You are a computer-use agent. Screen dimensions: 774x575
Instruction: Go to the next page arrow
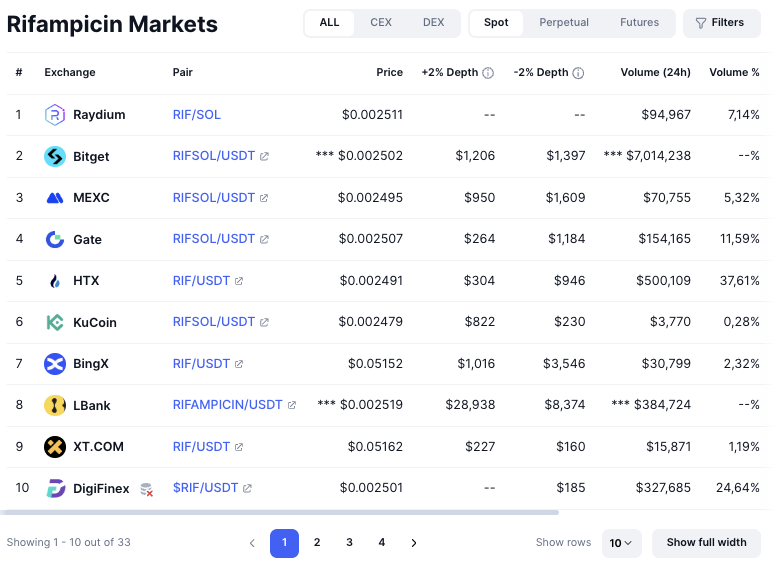pyautogui.click(x=414, y=543)
